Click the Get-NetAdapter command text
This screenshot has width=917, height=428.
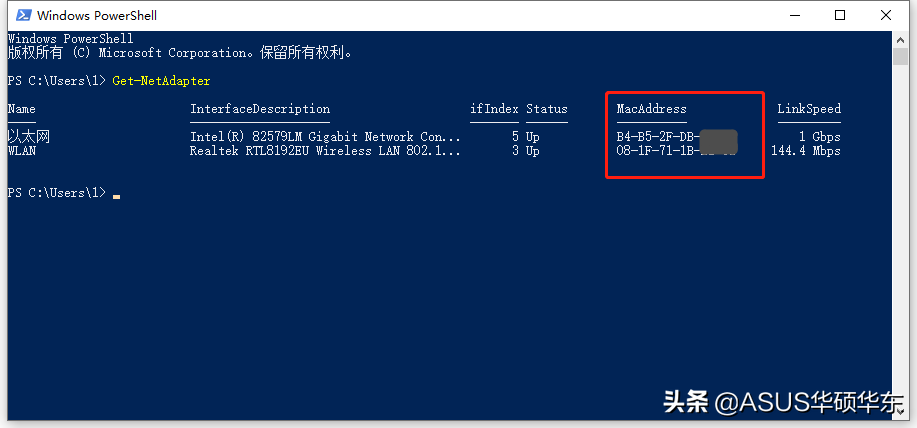point(161,80)
